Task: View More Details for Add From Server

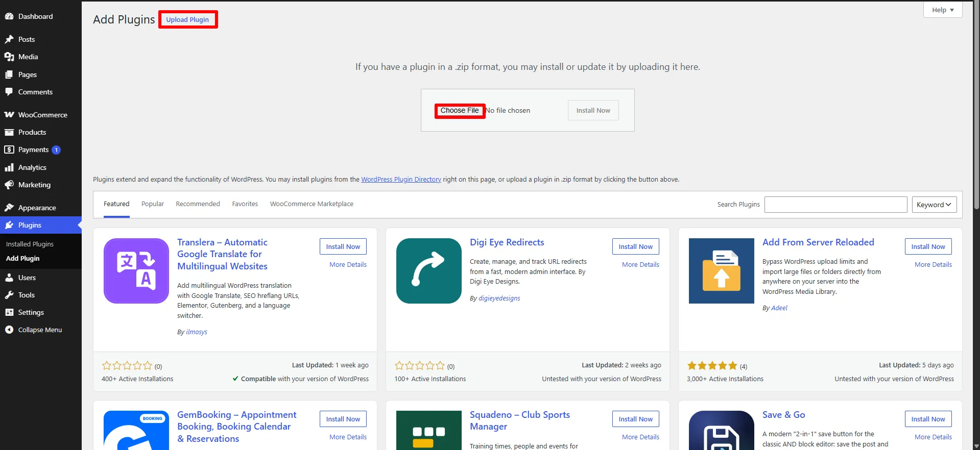Action: pyautogui.click(x=933, y=265)
